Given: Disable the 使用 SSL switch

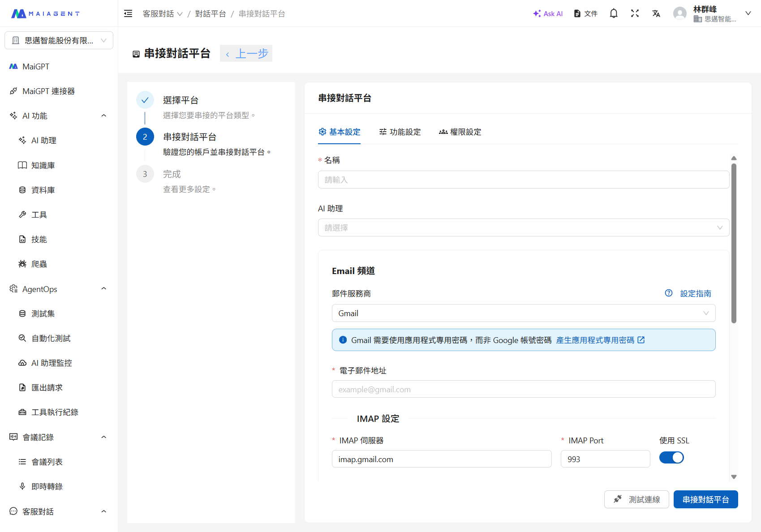Looking at the screenshot, I should tap(671, 458).
